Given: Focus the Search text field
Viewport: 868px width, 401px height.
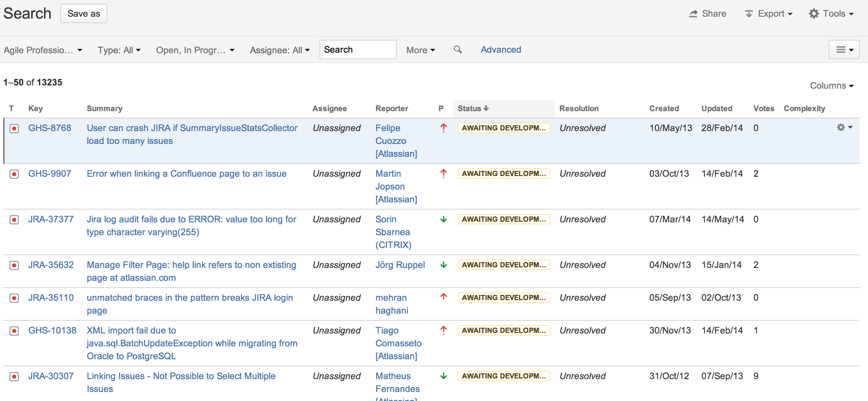Looking at the screenshot, I should pos(358,49).
